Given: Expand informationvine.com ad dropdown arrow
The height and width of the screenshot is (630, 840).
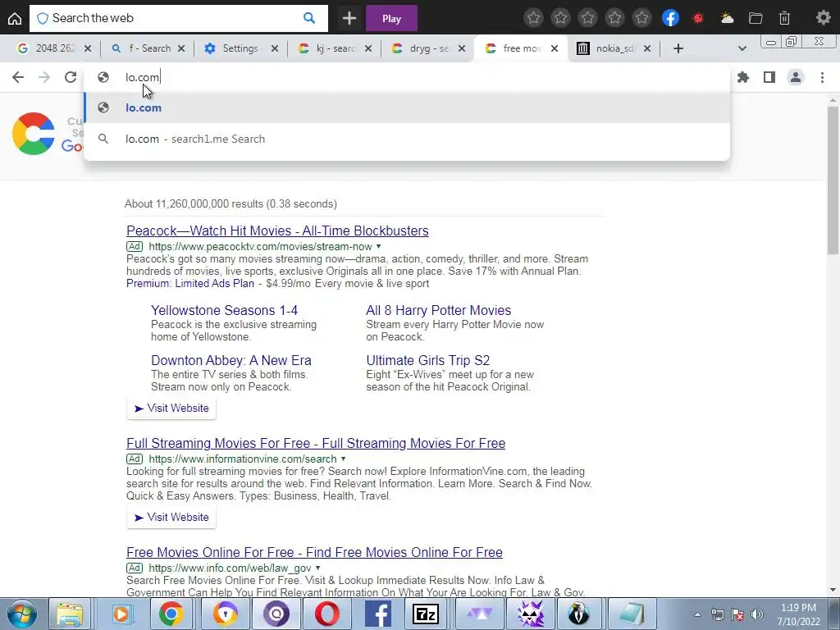Looking at the screenshot, I should pyautogui.click(x=343, y=459).
